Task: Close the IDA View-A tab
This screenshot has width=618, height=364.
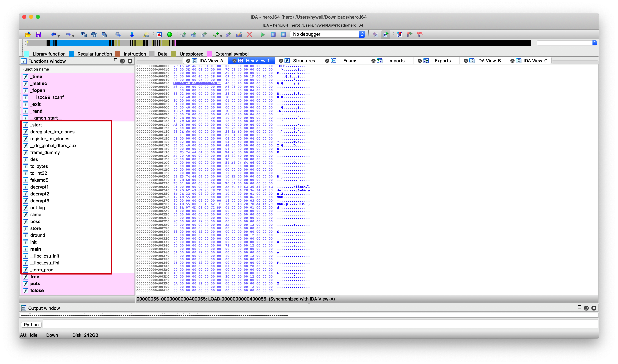Action: [x=188, y=61]
